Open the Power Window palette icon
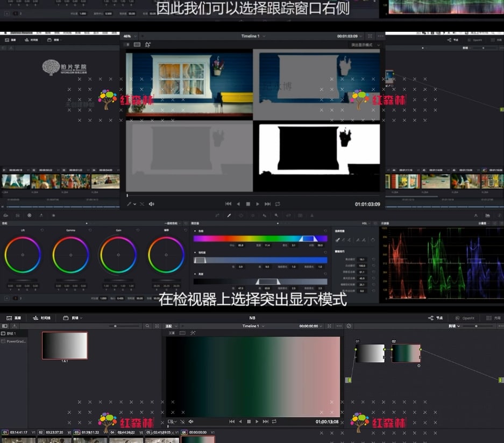This screenshot has width=504, height=443. pyautogui.click(x=241, y=215)
